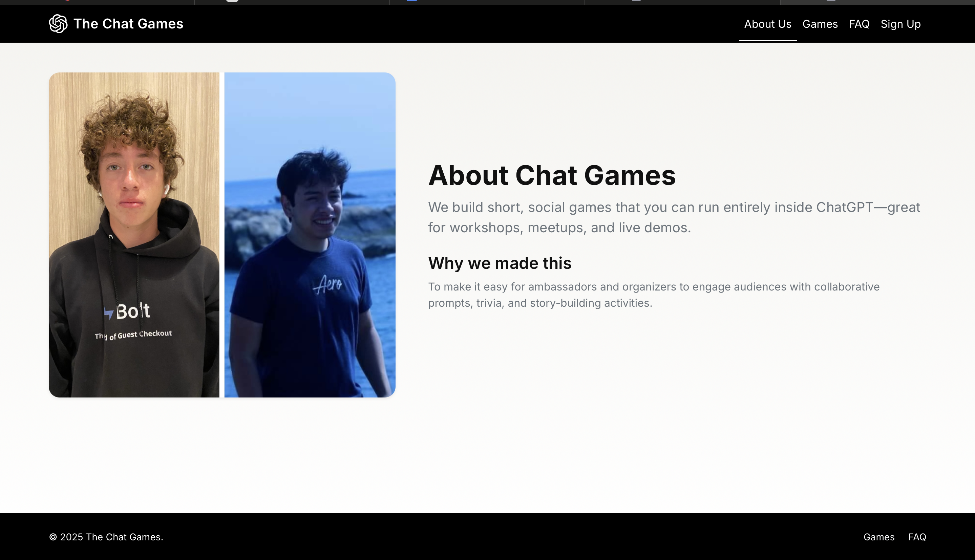
Task: Click the Why we made this subheading
Action: coord(499,263)
